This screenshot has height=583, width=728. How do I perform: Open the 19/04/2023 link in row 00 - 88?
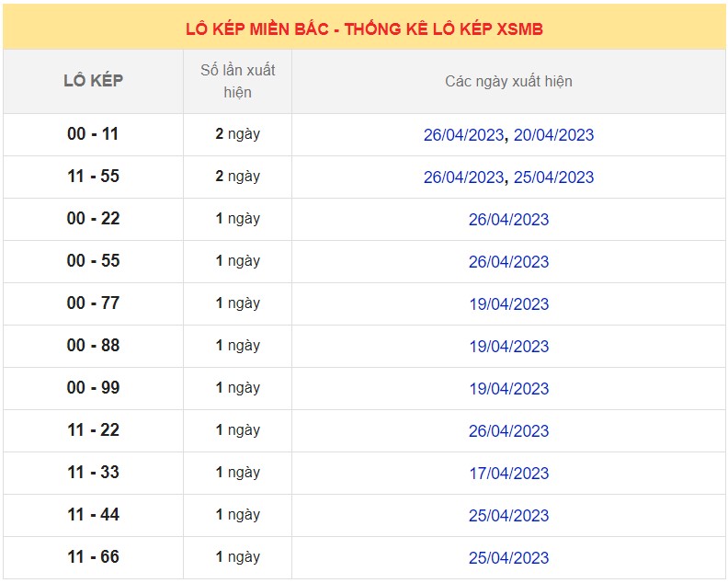(508, 346)
